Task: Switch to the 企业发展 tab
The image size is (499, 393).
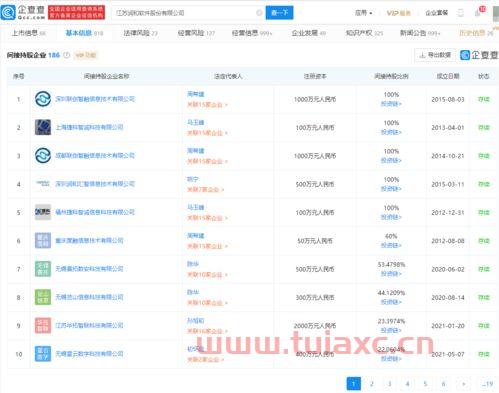Action: click(308, 33)
